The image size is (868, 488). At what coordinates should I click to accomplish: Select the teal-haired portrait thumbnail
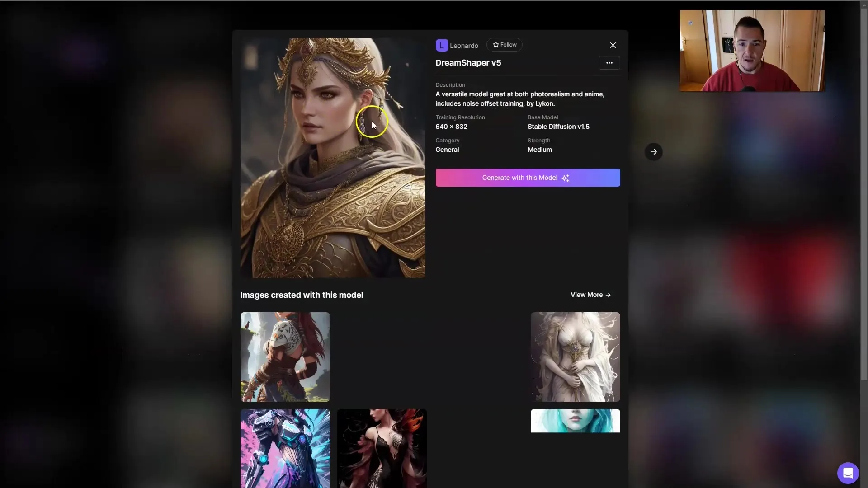click(575, 421)
